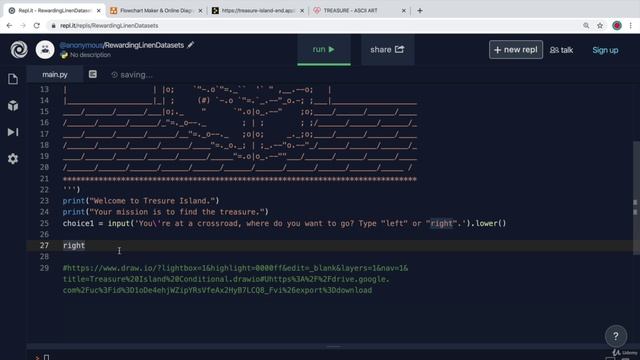Open the Settings gear in sidebar
Viewport: 640px width, 360px height.
(13, 158)
